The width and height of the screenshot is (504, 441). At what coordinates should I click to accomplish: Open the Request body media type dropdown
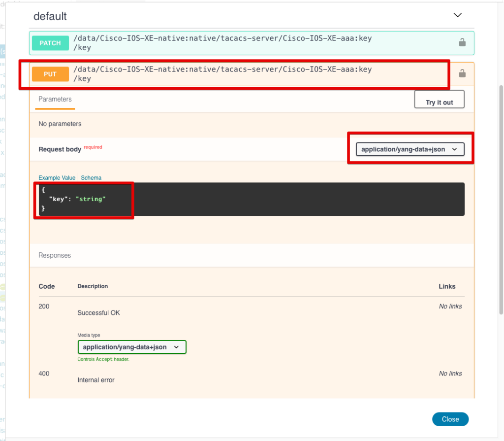pos(409,149)
